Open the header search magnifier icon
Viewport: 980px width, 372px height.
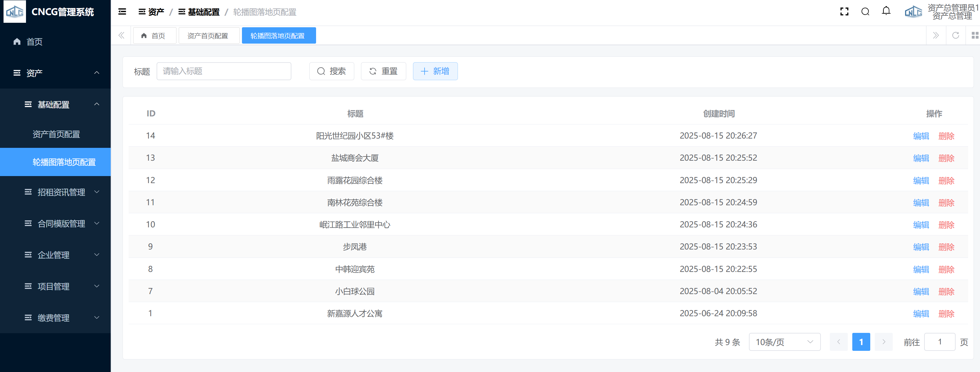coord(865,12)
